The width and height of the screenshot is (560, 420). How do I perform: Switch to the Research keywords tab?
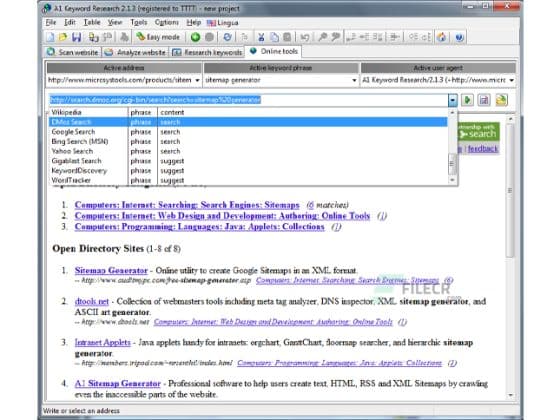pyautogui.click(x=207, y=52)
